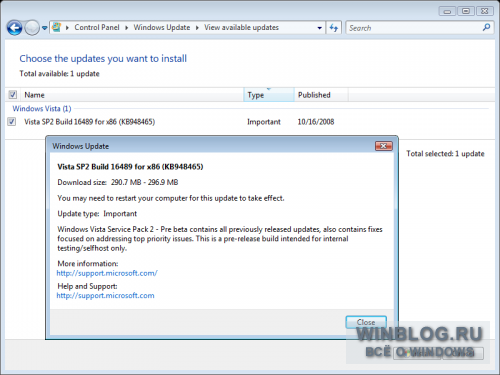This screenshot has width=500, height=375.
Task: Close the Windows Update dialog with X
Action: tap(384, 146)
